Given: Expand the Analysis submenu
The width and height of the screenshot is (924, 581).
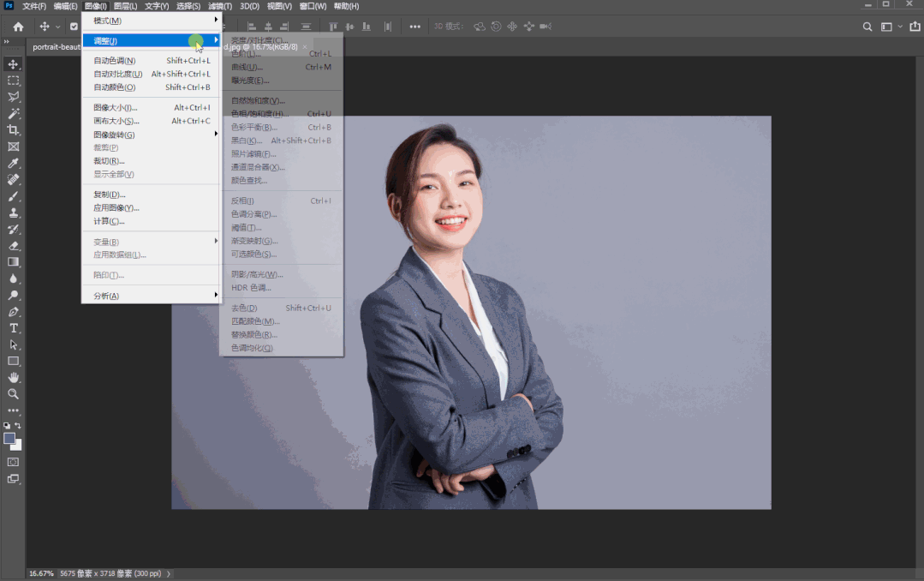Looking at the screenshot, I should pyautogui.click(x=151, y=296).
